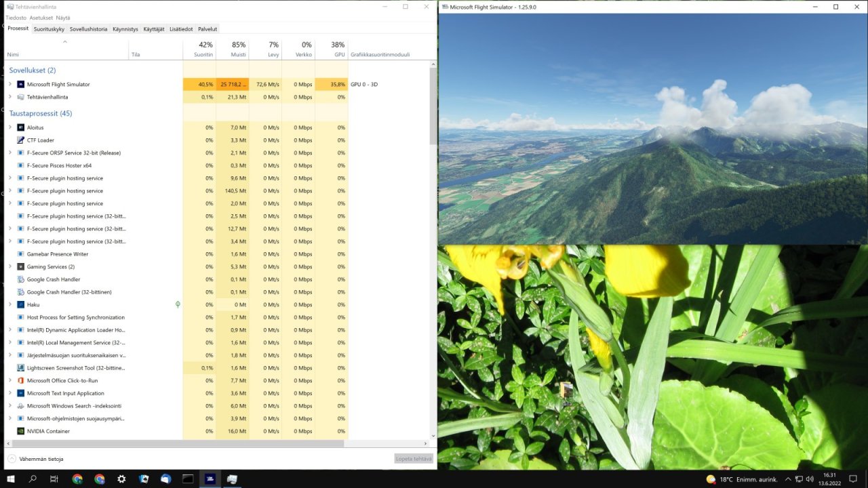Sort by the Verkko column header
The height and width of the screenshot is (488, 868).
coord(298,49)
